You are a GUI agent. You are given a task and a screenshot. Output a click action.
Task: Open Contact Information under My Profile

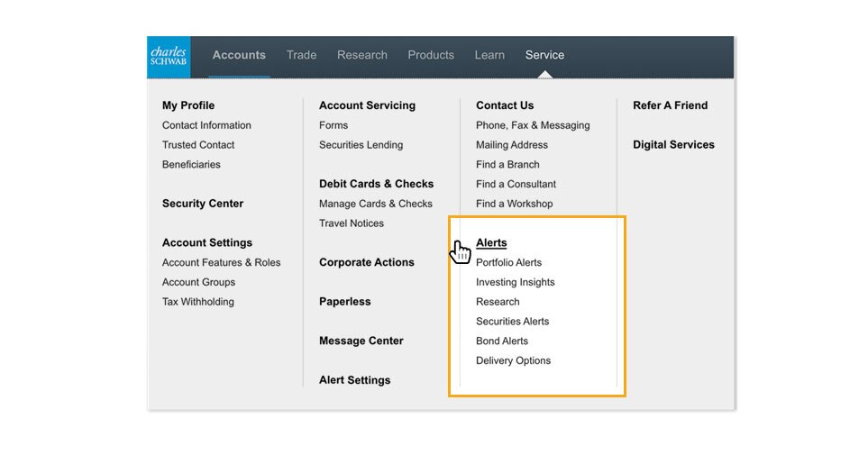tap(206, 126)
